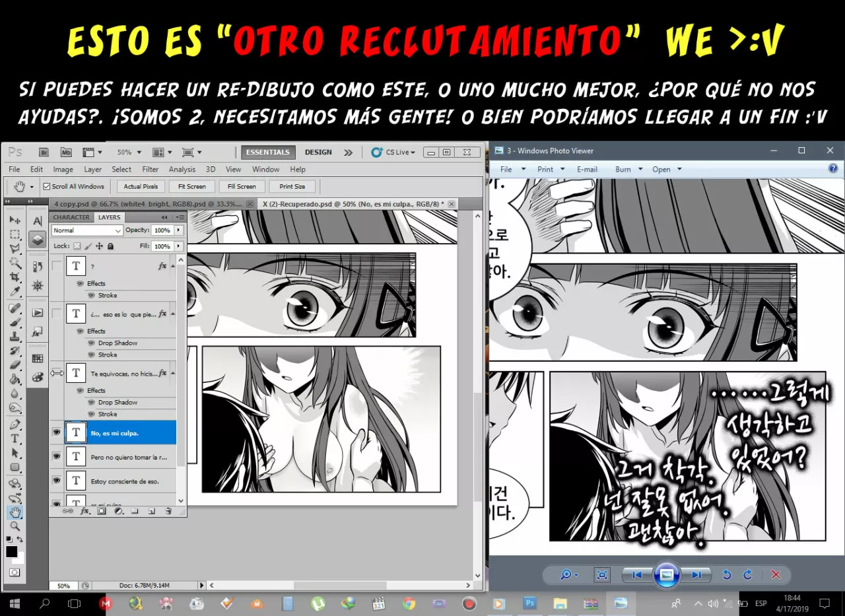Delete the selected layer using the trash icon
Screen dimensions: 845x616
168,511
